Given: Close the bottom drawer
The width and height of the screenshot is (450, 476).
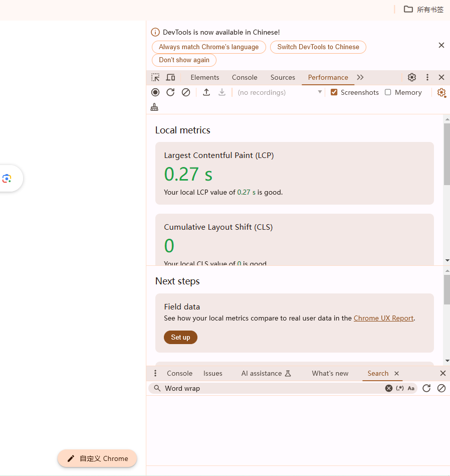Looking at the screenshot, I should [x=442, y=373].
